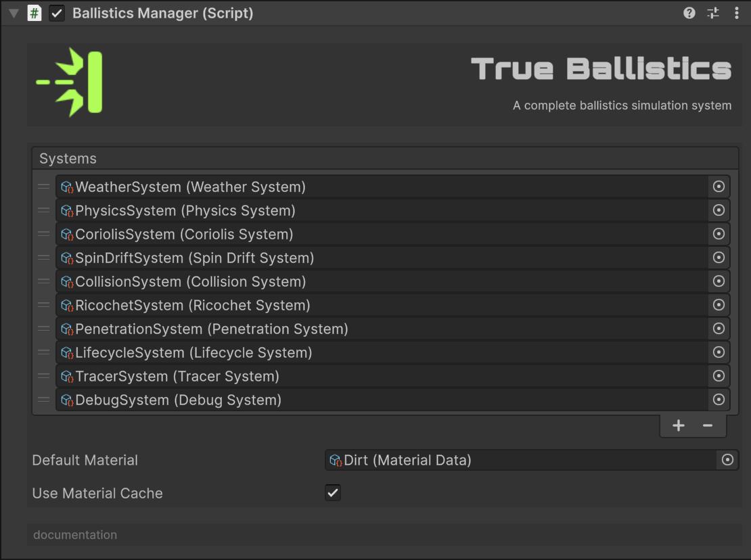Open the documentation link
The image size is (751, 560).
pos(75,535)
